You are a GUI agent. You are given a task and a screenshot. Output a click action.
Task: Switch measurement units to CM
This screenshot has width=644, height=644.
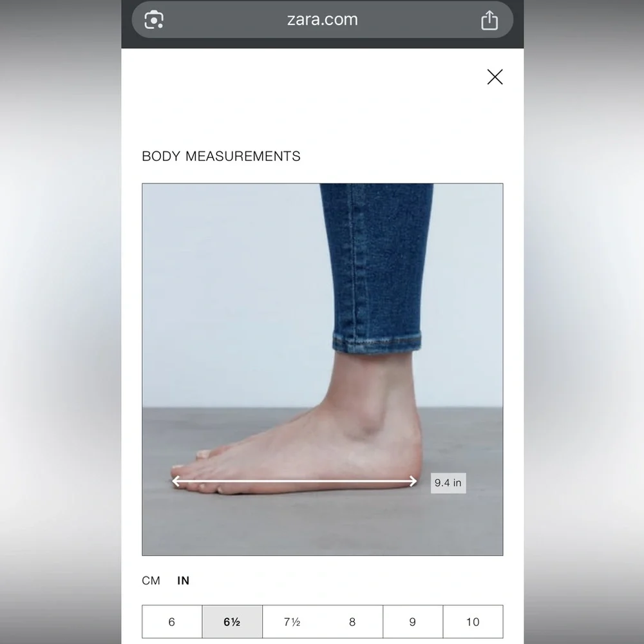(x=151, y=580)
